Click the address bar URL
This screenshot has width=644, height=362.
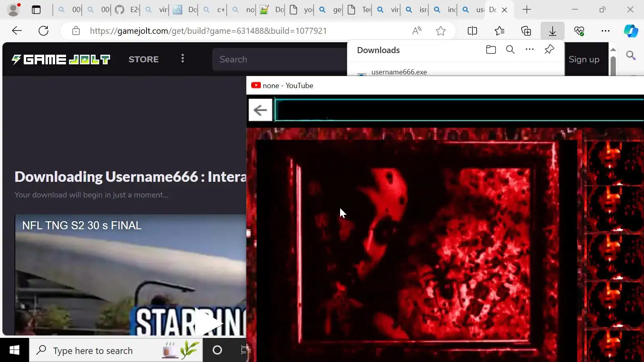(208, 31)
